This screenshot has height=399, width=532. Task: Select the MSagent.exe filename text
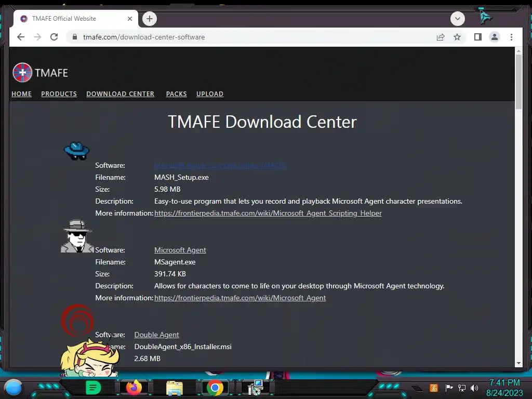175,262
